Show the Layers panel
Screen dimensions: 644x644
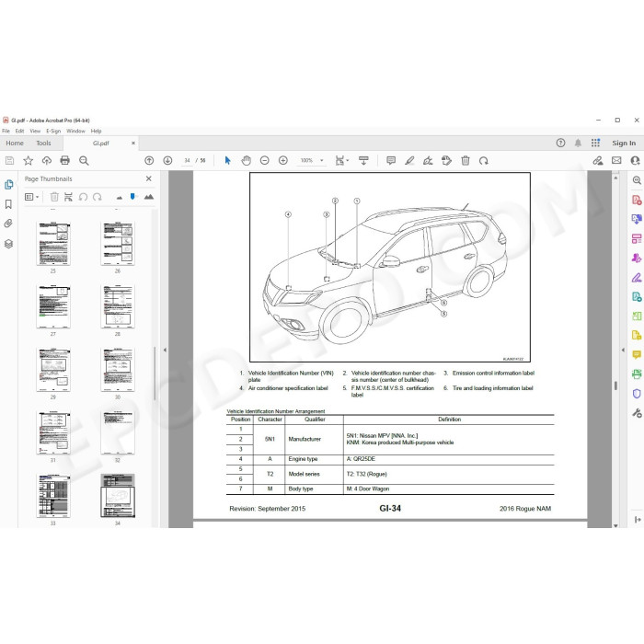8,244
